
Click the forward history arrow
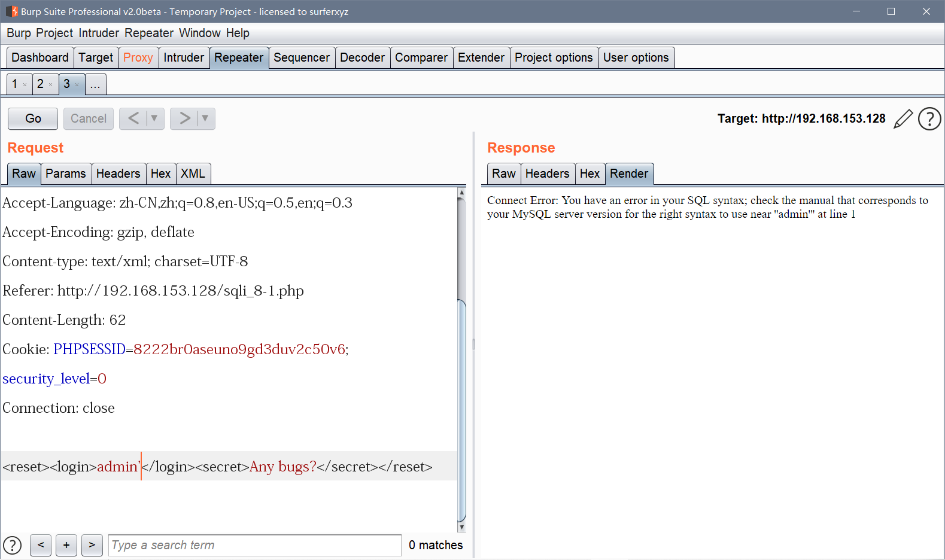[184, 118]
